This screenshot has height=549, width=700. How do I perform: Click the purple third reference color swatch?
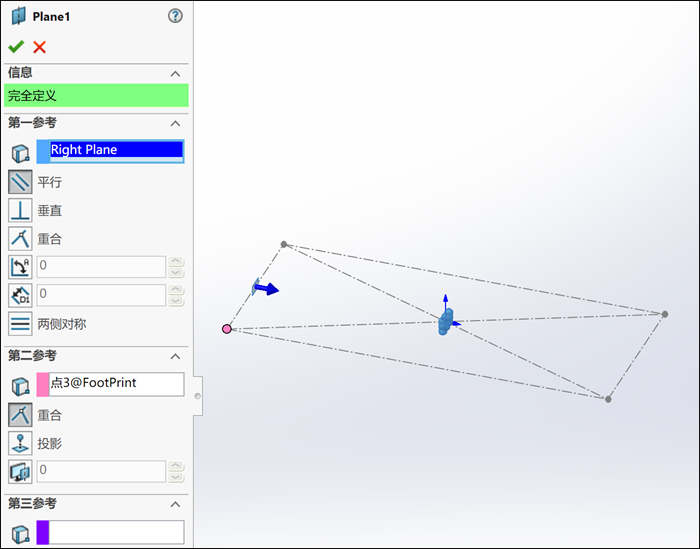[x=43, y=532]
